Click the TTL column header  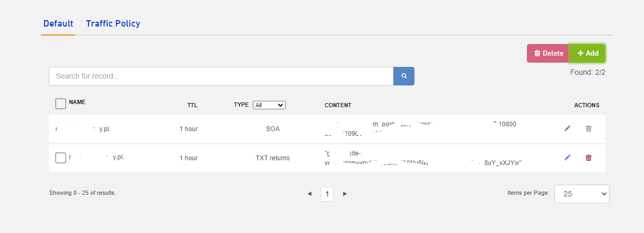point(192,105)
